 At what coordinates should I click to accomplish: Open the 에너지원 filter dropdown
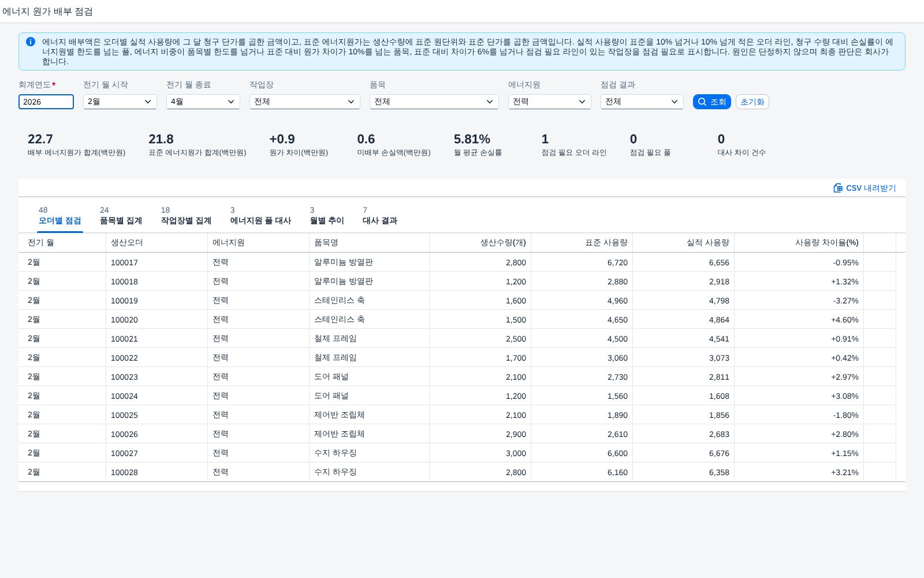pyautogui.click(x=550, y=102)
